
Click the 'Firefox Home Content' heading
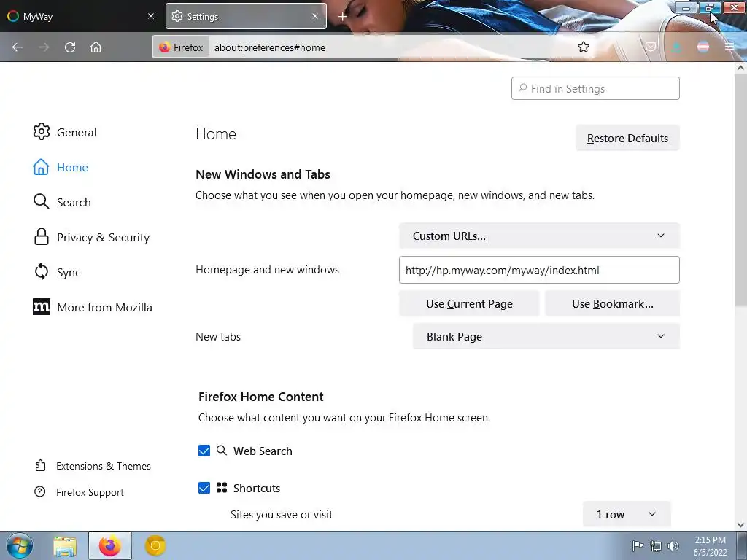(x=260, y=397)
